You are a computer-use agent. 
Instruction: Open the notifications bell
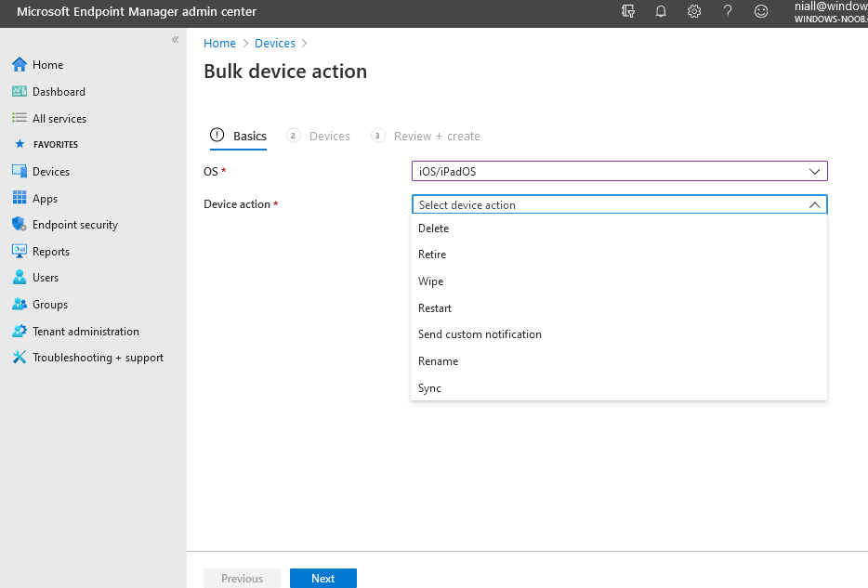661,12
